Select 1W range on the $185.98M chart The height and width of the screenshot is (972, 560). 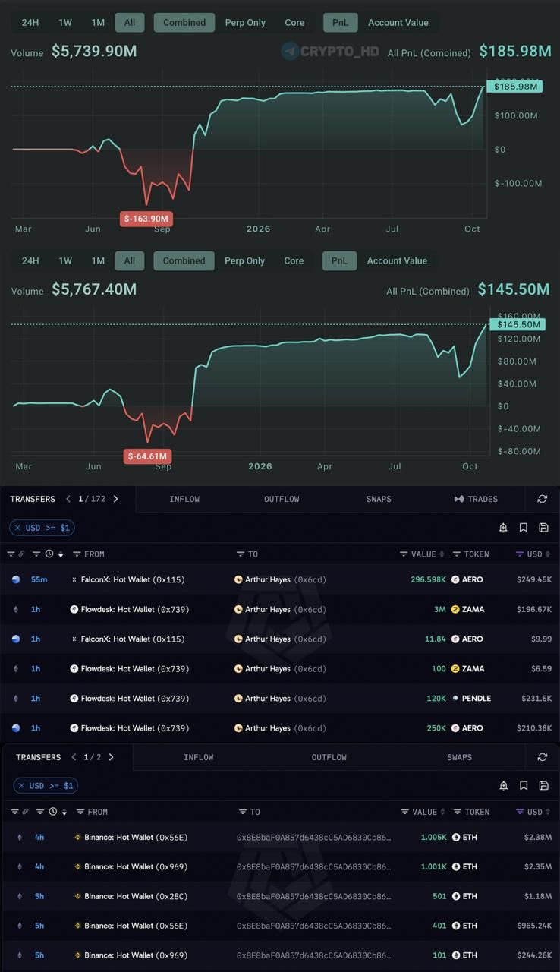[x=65, y=22]
